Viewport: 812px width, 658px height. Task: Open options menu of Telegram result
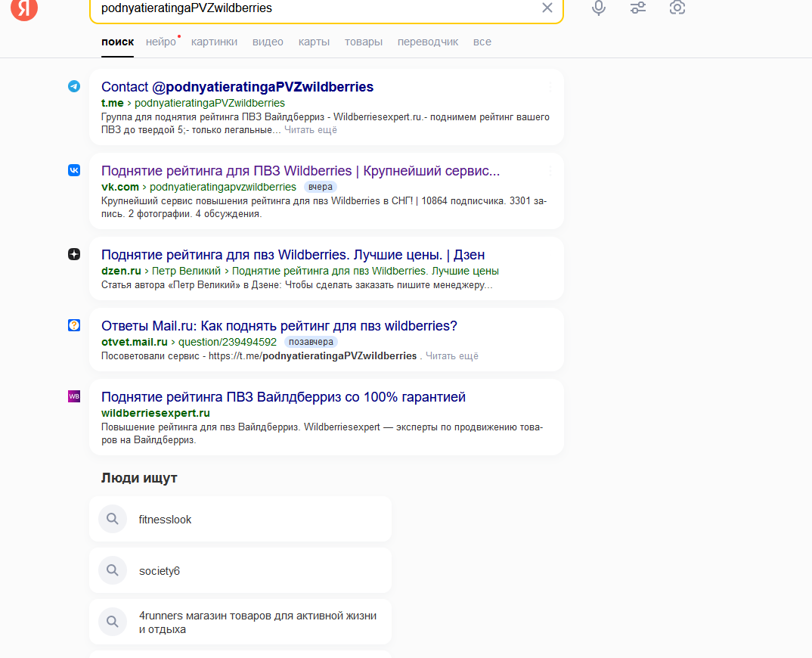point(550,86)
